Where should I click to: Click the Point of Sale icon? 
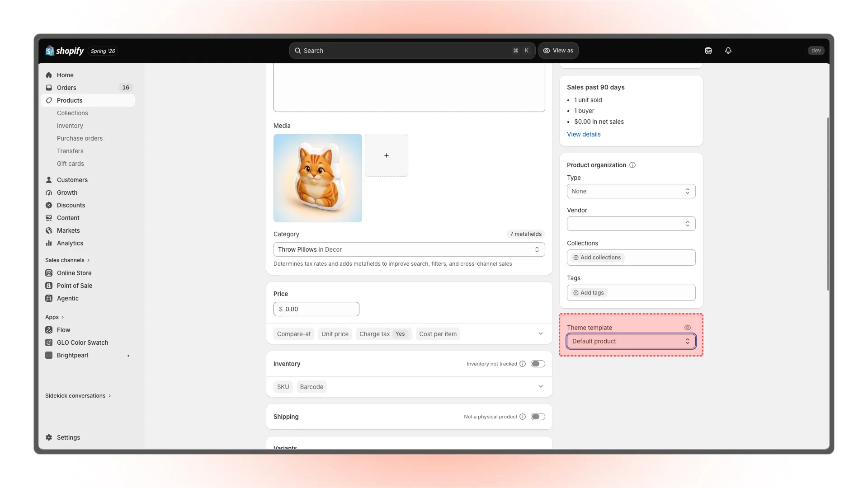(x=49, y=286)
